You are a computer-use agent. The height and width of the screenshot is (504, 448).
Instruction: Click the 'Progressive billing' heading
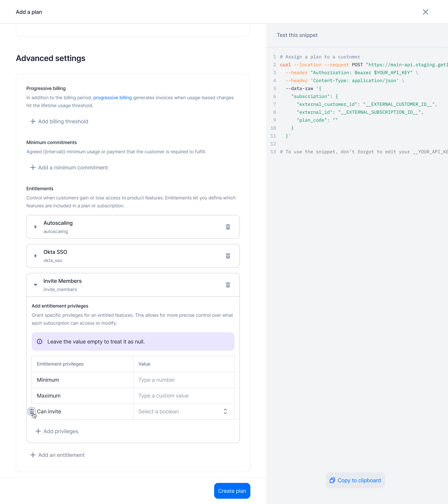(x=46, y=88)
